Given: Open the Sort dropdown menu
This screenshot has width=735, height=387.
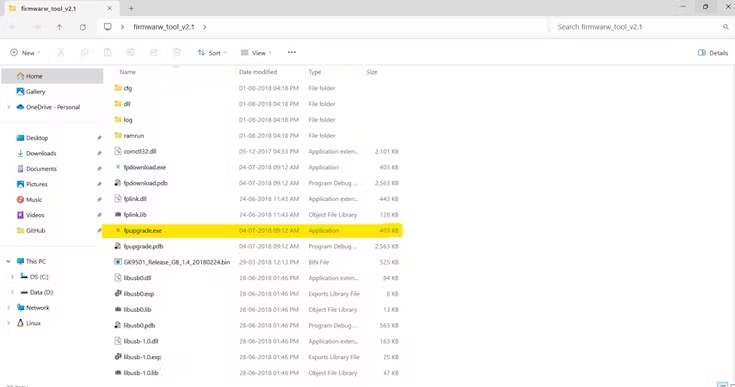Looking at the screenshot, I should pyautogui.click(x=212, y=52).
